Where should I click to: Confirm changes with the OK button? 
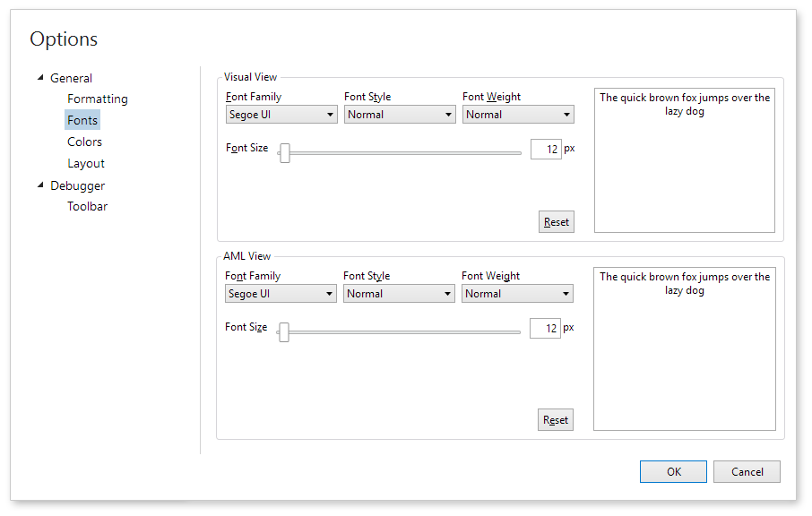click(673, 471)
